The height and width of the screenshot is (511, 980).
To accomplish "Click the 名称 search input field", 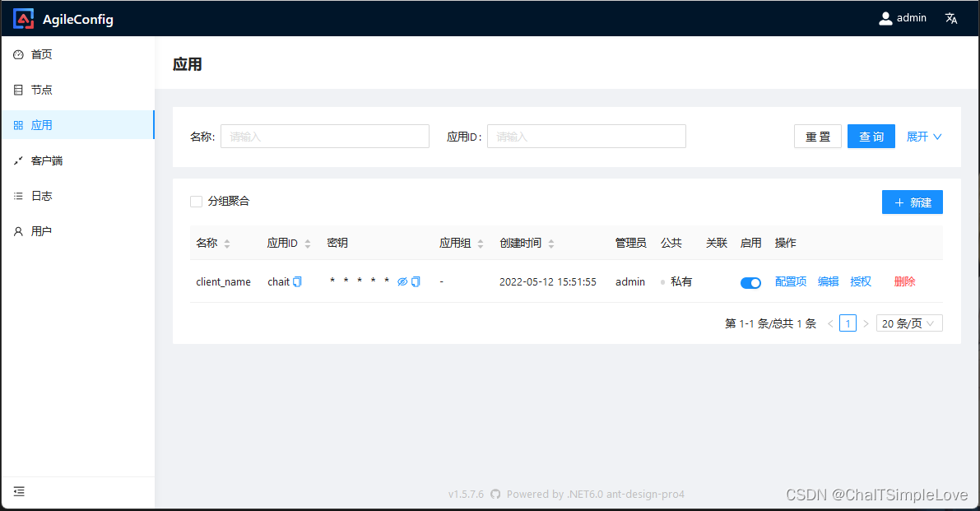I will pyautogui.click(x=324, y=136).
